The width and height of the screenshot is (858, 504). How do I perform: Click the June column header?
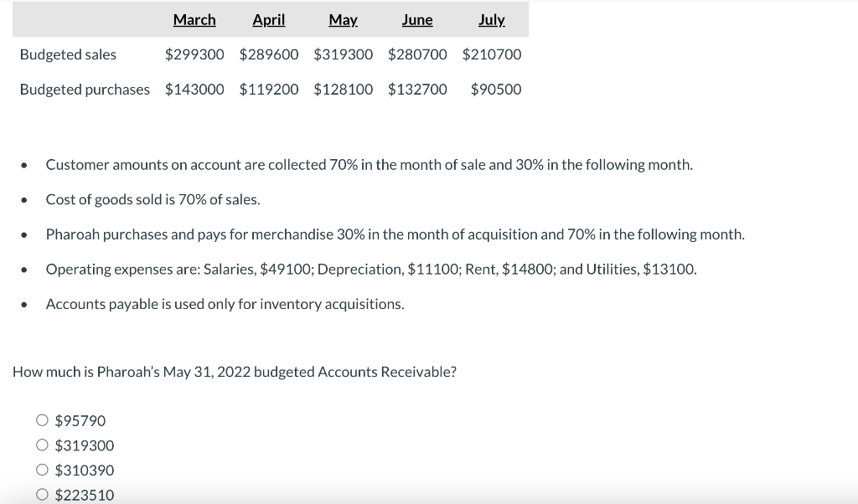pyautogui.click(x=417, y=19)
